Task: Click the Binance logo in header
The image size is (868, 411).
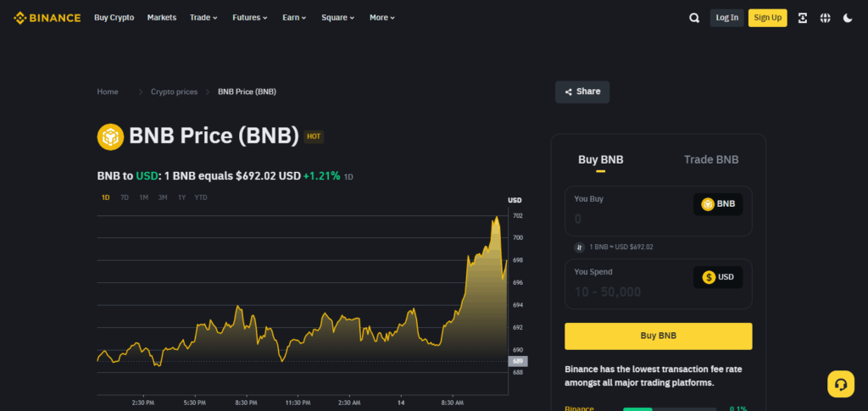Action: coord(47,18)
